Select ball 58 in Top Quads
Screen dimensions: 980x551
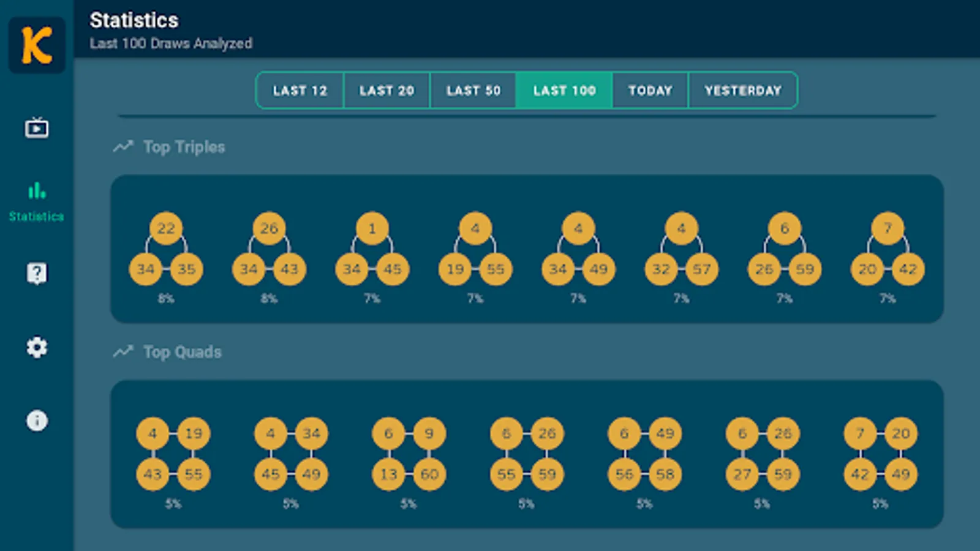(665, 474)
